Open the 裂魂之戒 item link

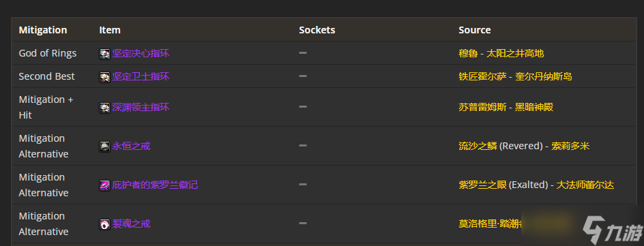point(132,224)
